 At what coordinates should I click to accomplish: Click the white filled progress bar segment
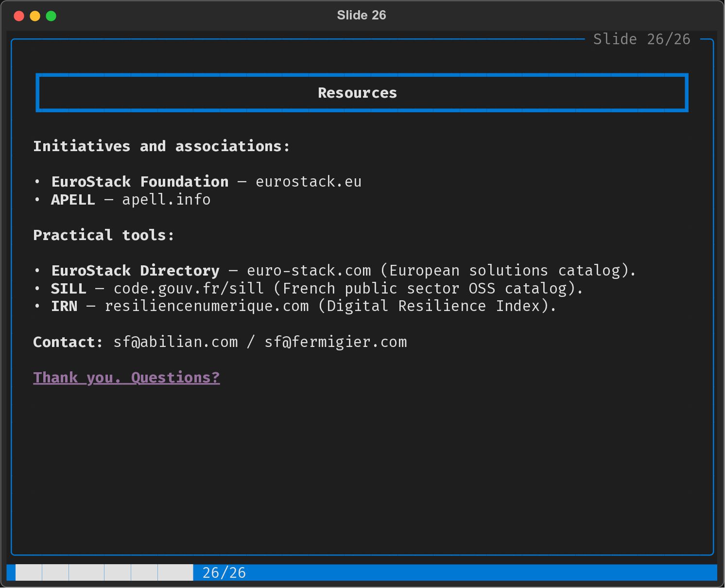[x=104, y=572]
